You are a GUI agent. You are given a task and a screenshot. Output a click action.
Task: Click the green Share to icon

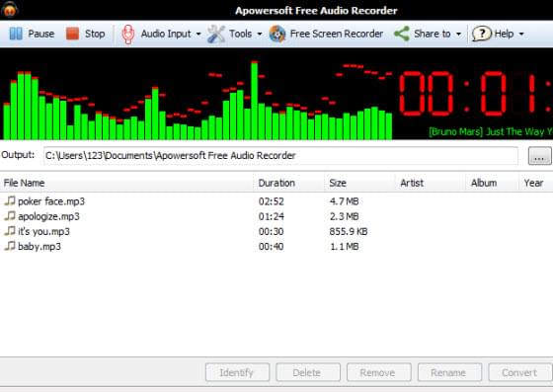coord(402,34)
